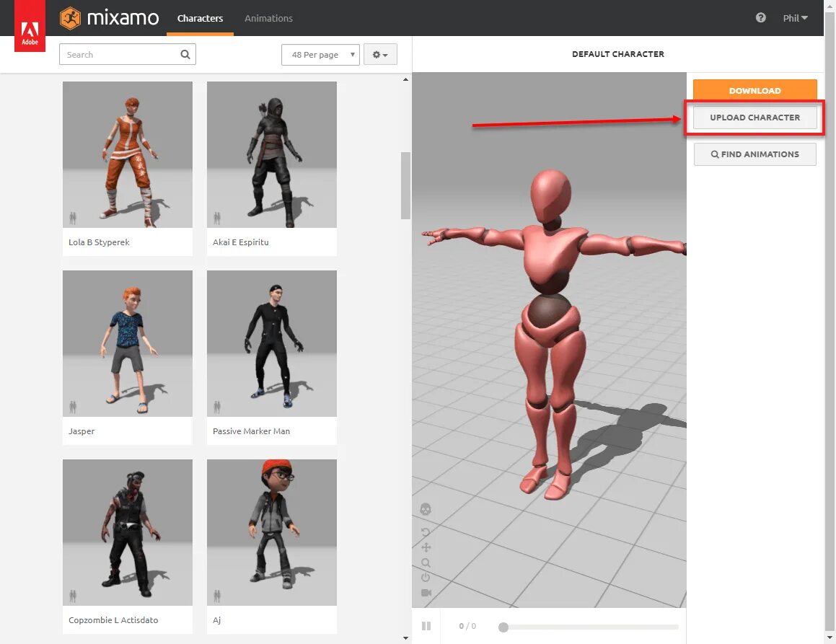
Task: Open the Phil account menu
Action: tap(795, 18)
